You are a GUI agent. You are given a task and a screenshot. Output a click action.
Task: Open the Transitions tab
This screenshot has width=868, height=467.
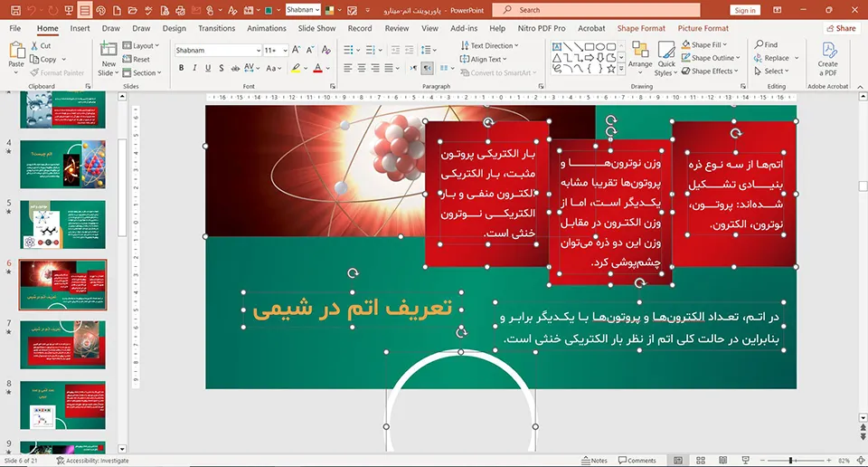216,28
